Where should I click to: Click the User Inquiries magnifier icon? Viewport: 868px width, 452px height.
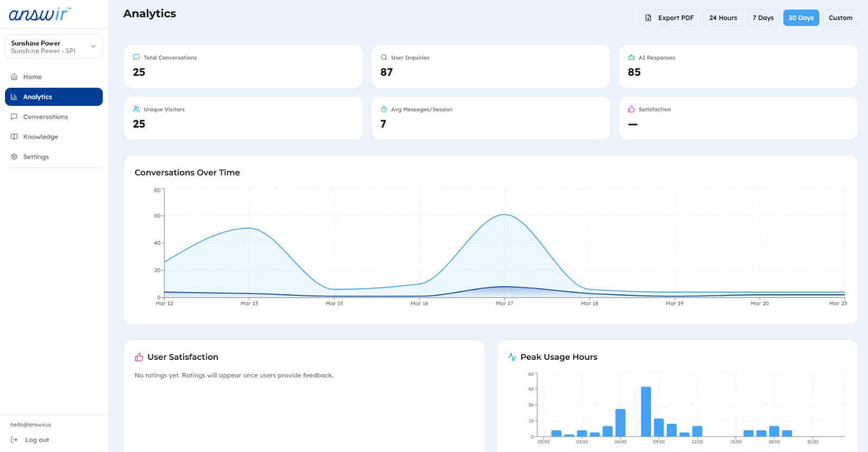pyautogui.click(x=384, y=57)
